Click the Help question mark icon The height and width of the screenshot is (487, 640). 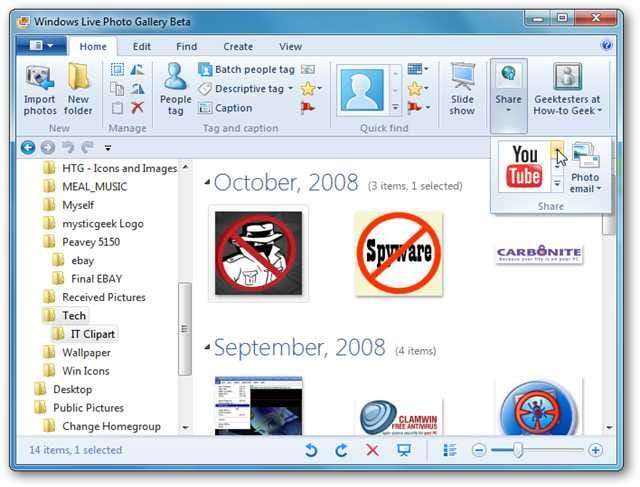(607, 44)
